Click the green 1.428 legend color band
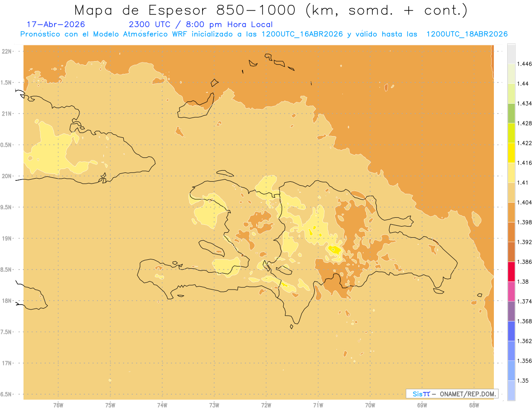The height and width of the screenshot is (411, 532). click(x=511, y=113)
